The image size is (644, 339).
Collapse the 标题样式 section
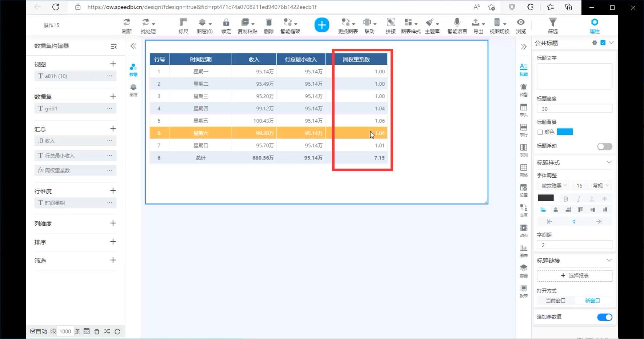[609, 162]
